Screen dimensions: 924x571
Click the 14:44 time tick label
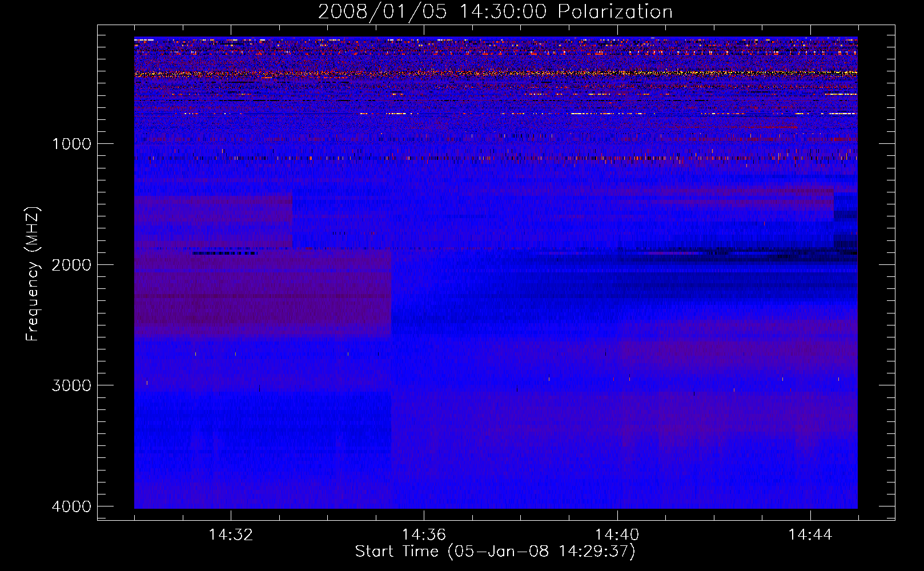810,535
